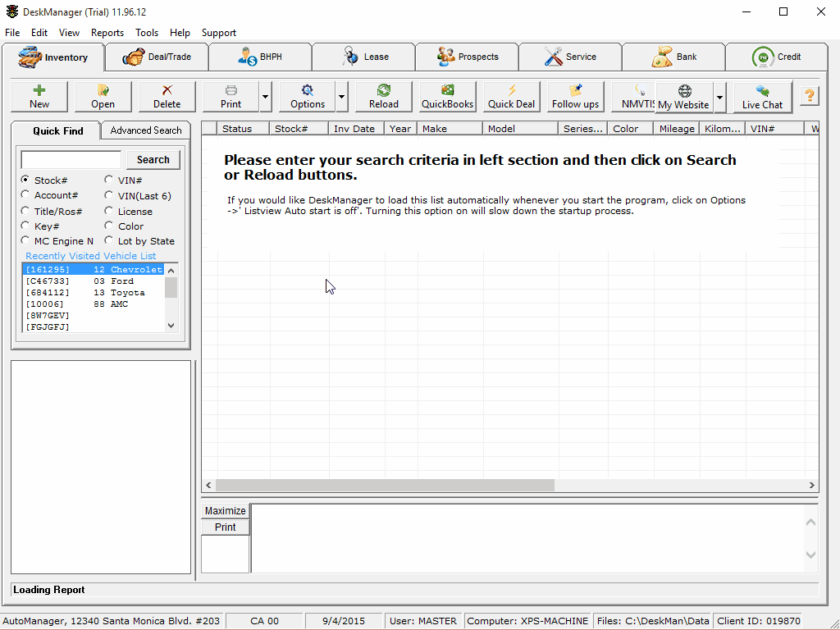Open the File menu

(x=12, y=33)
